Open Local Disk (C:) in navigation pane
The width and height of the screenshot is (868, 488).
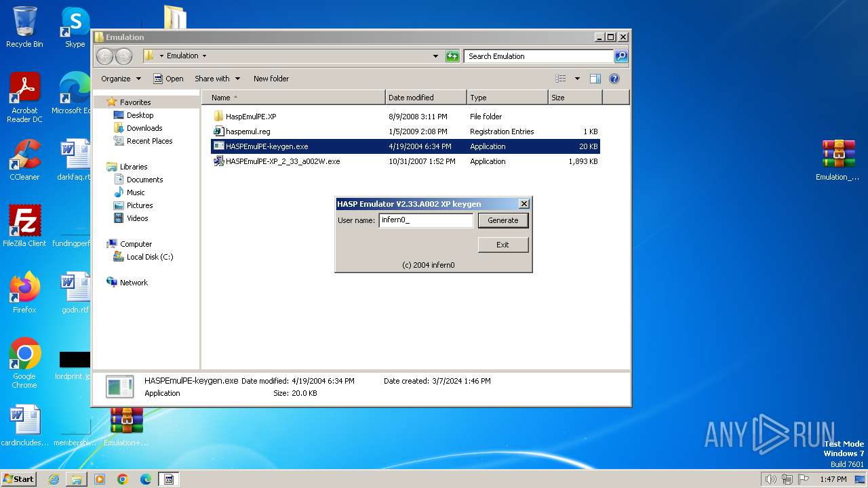(x=150, y=257)
